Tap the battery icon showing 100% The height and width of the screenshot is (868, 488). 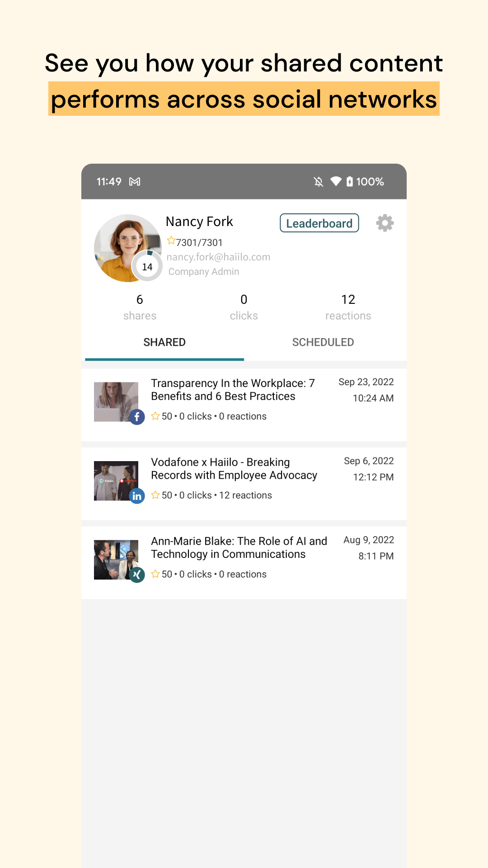coord(350,182)
